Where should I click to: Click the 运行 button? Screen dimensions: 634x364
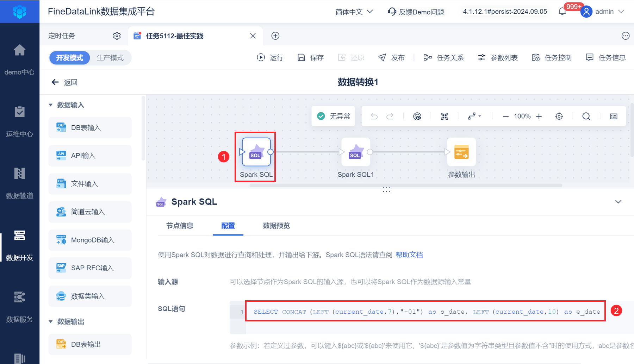pos(270,58)
